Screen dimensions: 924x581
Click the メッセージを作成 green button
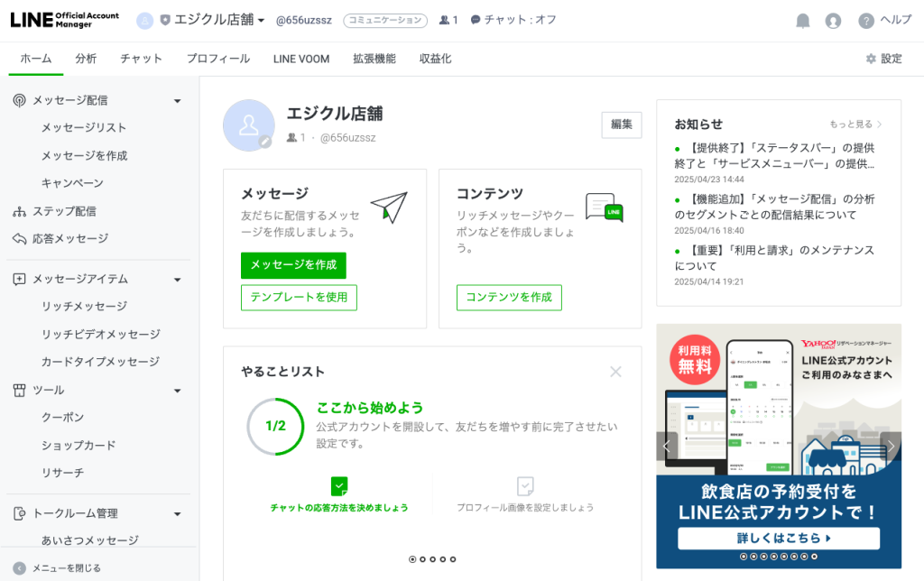[x=293, y=265]
